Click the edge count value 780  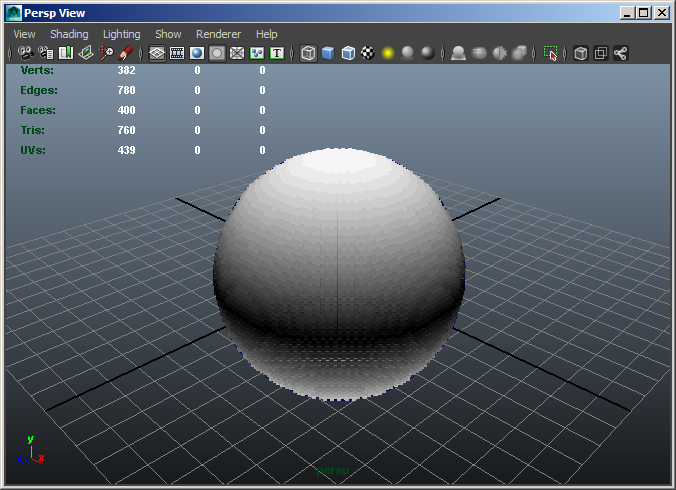pyautogui.click(x=126, y=90)
